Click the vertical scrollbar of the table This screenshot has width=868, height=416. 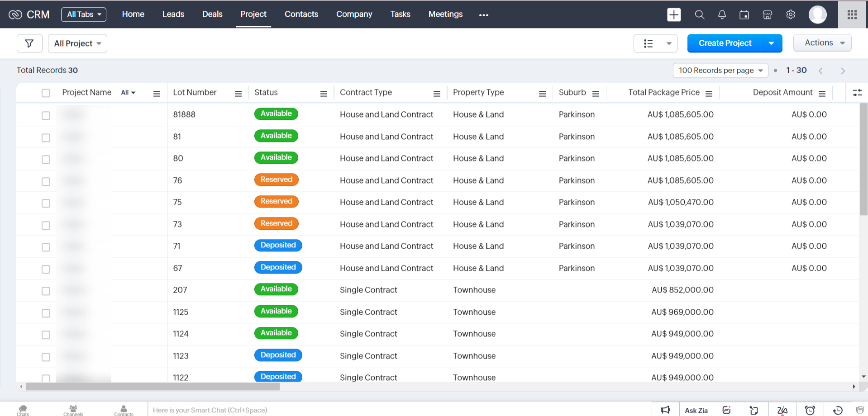click(863, 159)
